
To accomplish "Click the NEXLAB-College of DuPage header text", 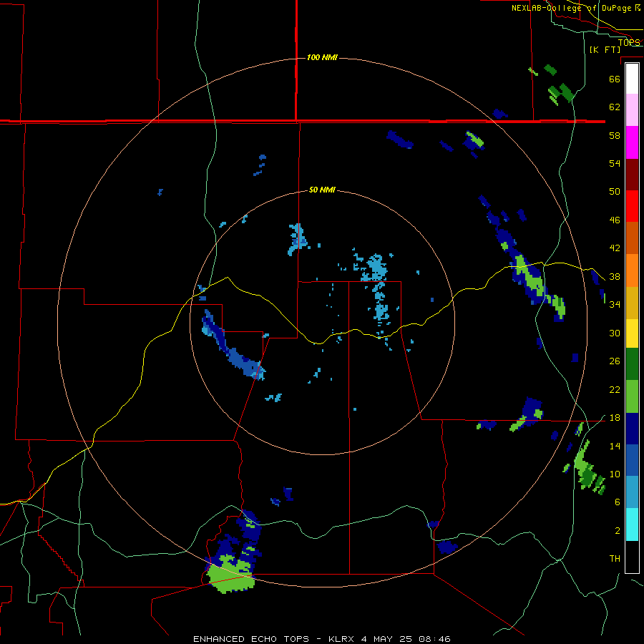I will point(575,8).
